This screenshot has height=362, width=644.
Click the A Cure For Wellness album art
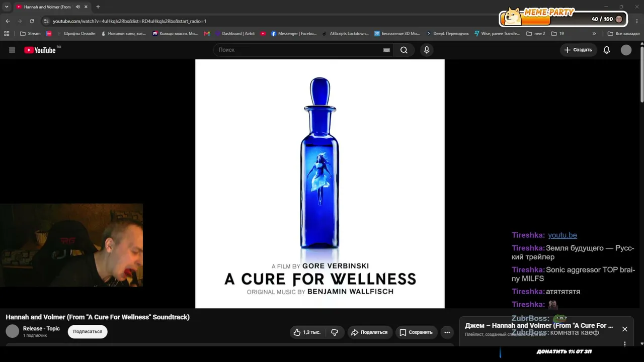[x=320, y=184]
